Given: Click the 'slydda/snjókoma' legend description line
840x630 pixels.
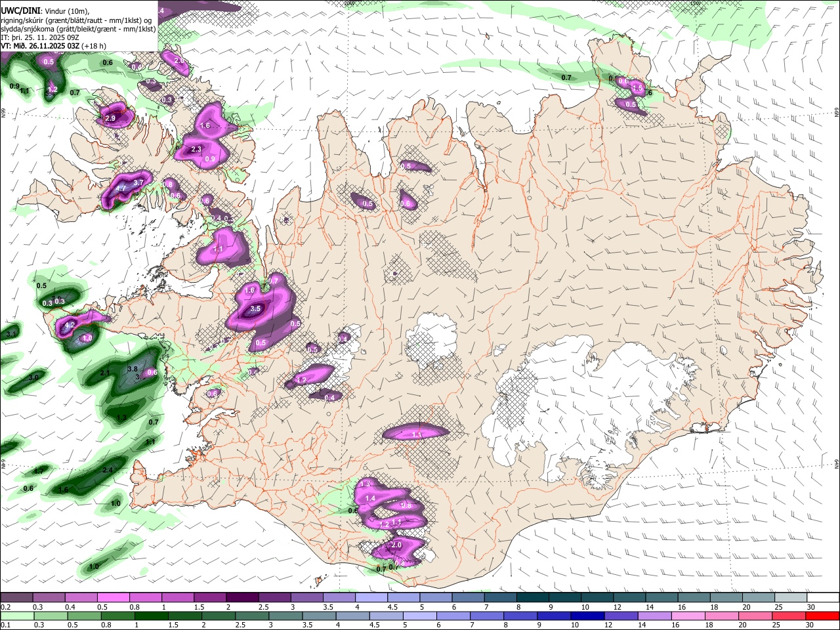Looking at the screenshot, I should tap(77, 29).
